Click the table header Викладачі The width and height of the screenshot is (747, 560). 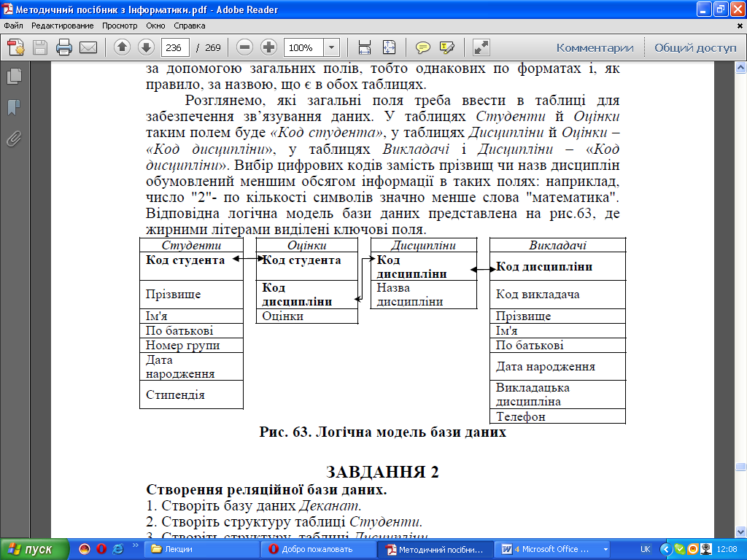(557, 245)
